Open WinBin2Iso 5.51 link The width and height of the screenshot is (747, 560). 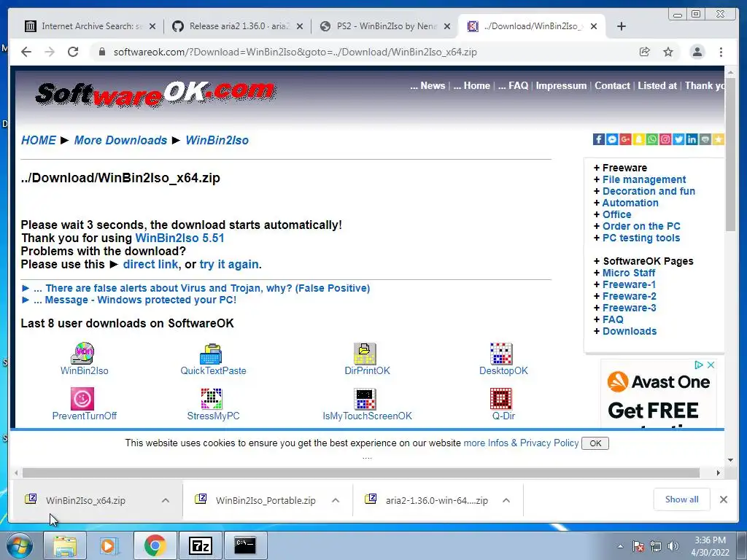[x=179, y=238]
